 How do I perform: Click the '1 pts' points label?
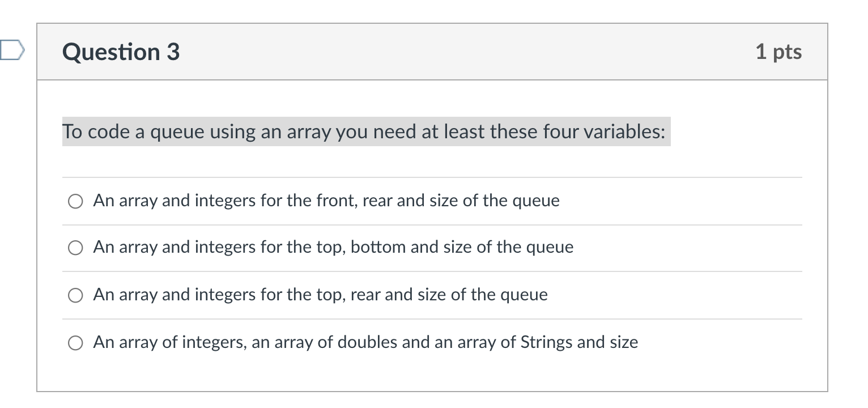click(778, 52)
